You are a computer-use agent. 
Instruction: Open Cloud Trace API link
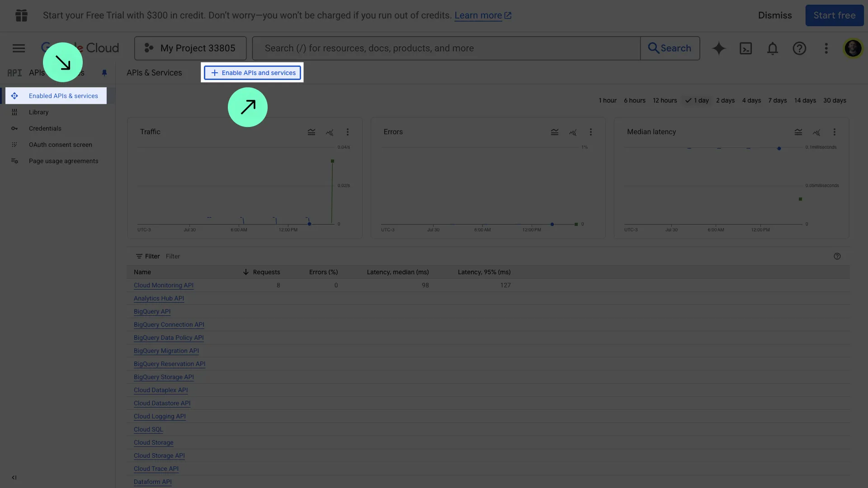pyautogui.click(x=156, y=469)
